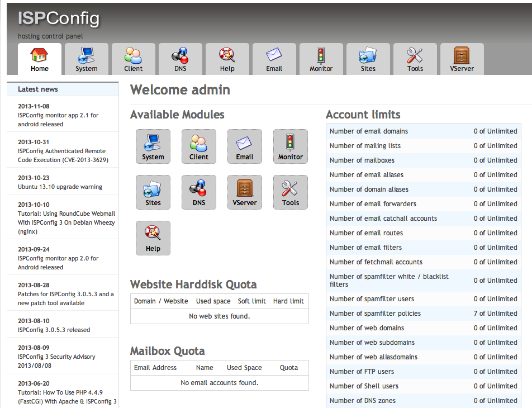Screen dimensions: 532x408
Task: Go to Sites tab in top navigation
Action: (368, 59)
